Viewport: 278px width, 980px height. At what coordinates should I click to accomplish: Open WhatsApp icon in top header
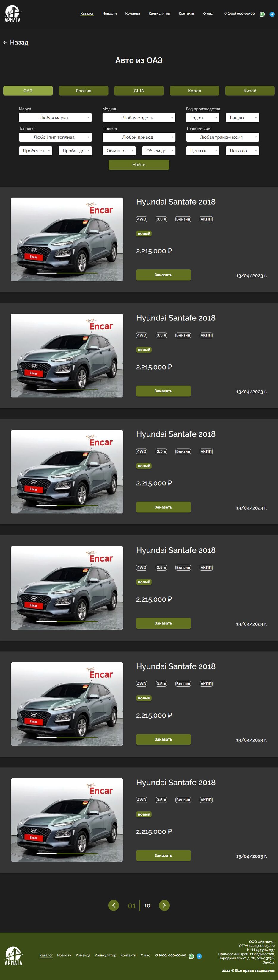tap(262, 15)
